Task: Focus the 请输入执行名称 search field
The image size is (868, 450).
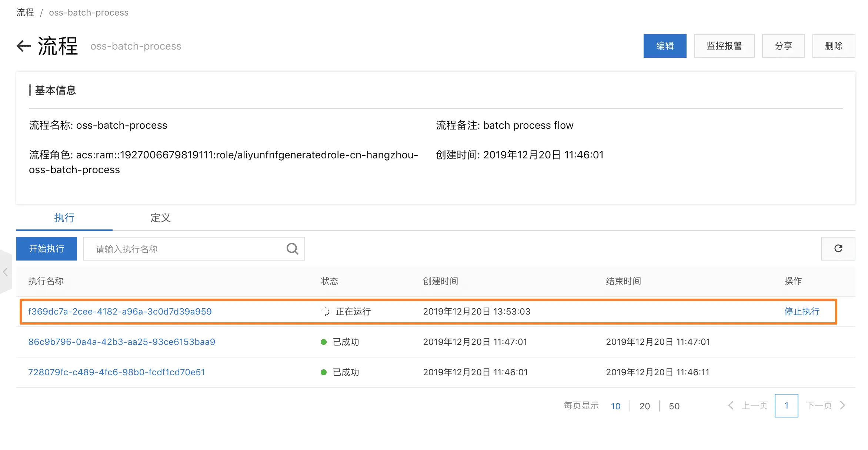Action: 185,249
